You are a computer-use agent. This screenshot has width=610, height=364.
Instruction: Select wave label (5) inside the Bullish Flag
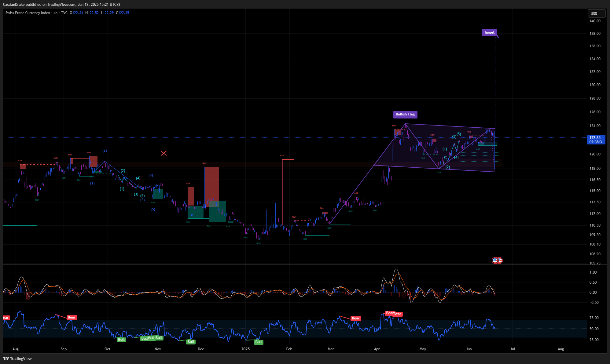coord(459,134)
